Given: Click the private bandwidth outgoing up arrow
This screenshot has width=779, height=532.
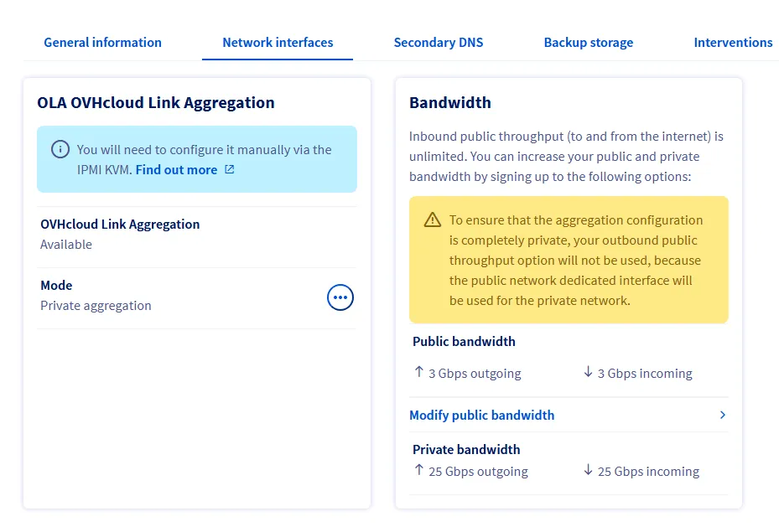Looking at the screenshot, I should 419,471.
